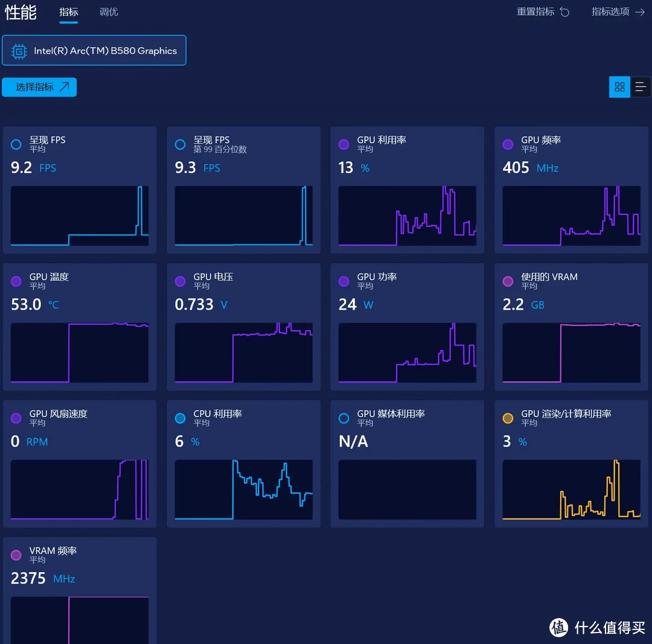Image resolution: width=652 pixels, height=644 pixels.
Task: Switch to the 调优 tab
Action: (x=109, y=12)
